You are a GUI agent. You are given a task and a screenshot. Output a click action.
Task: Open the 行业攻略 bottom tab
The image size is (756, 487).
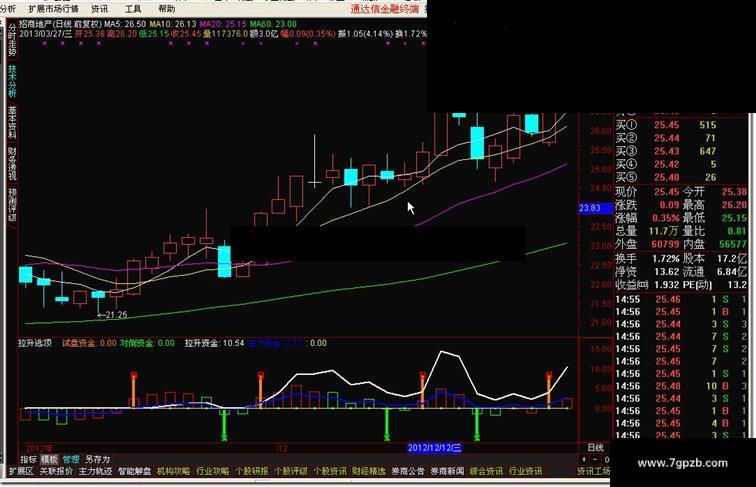point(213,471)
